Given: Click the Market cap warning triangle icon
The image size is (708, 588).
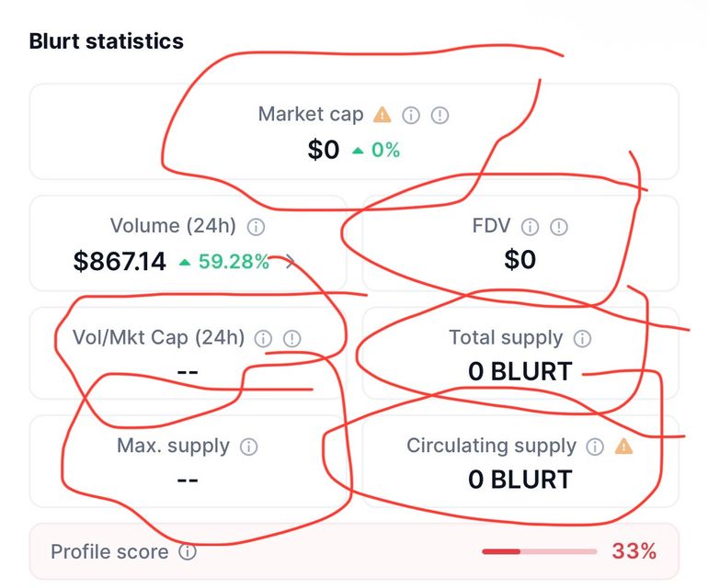Looking at the screenshot, I should (383, 115).
